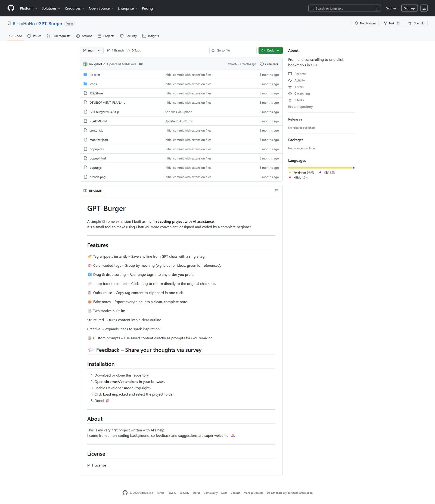Expand the Platform navigation menu
The height and width of the screenshot is (504, 435).
tap(29, 8)
